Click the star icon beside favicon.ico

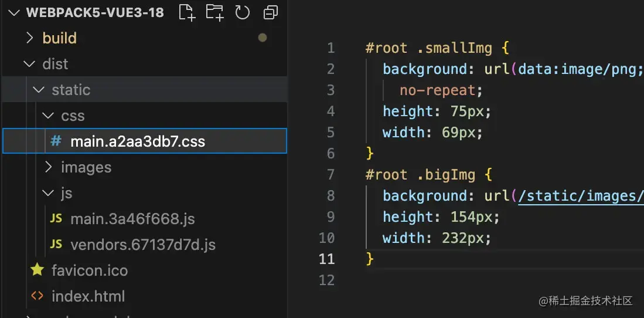click(x=37, y=270)
